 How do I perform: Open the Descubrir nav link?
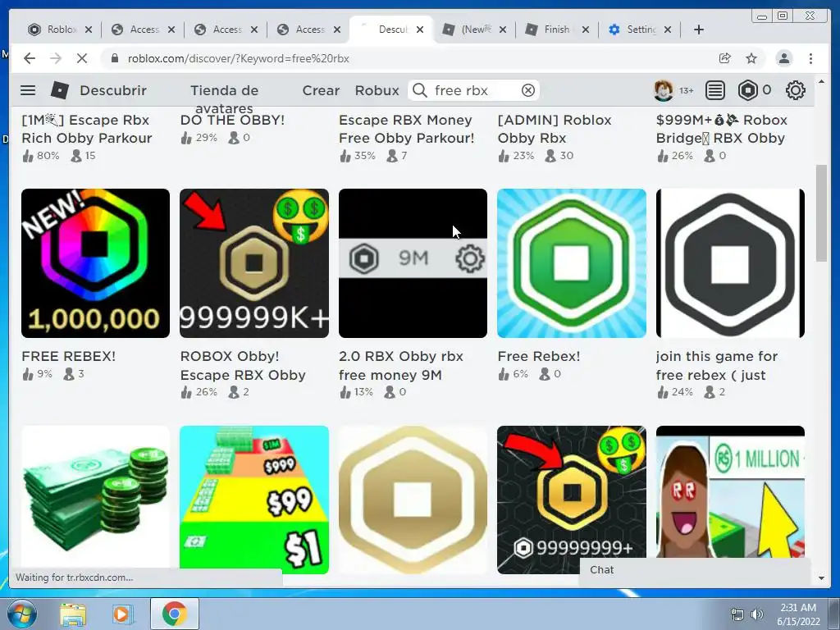point(113,90)
